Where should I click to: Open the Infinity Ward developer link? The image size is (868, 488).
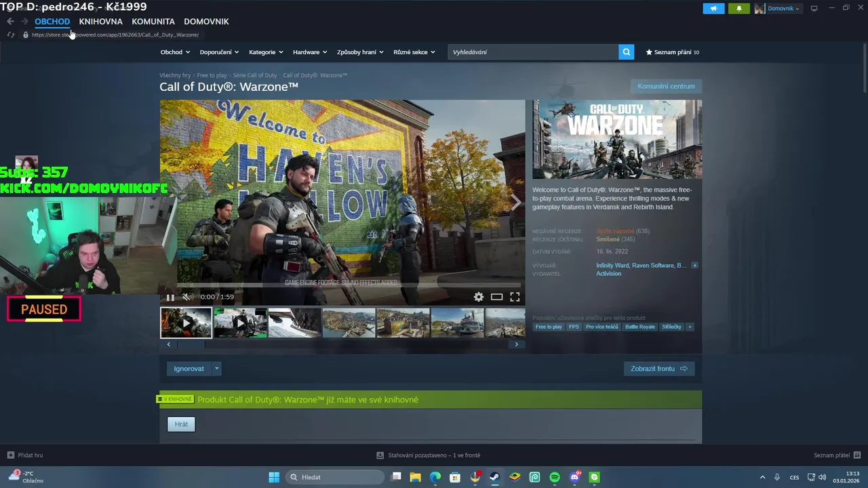pos(612,266)
